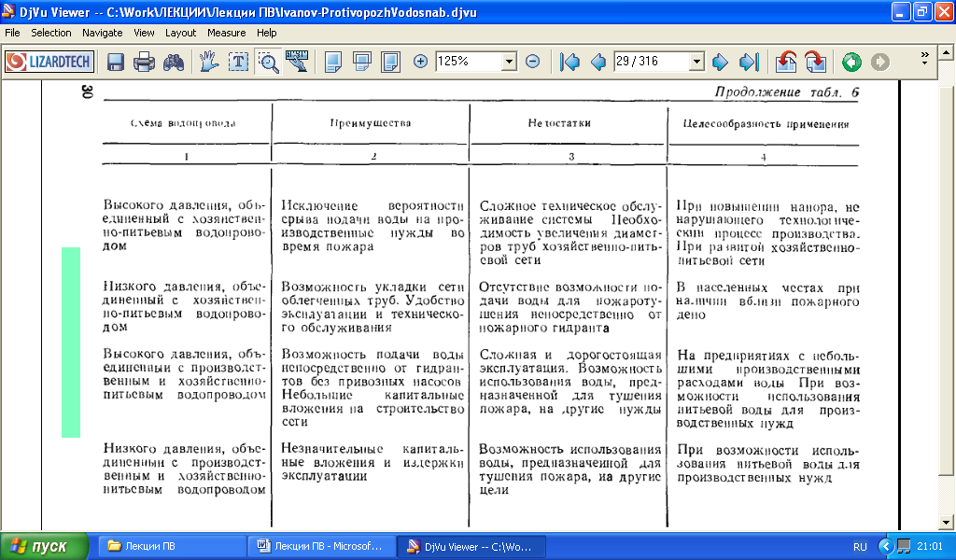Zoom in with the plus button
This screenshot has width=956, height=560.
coord(420,61)
